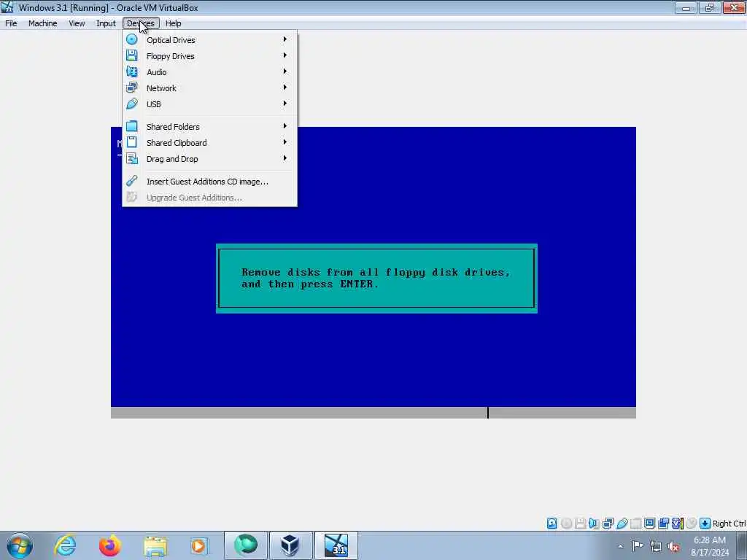Open the Windows Start menu
This screenshot has width=747, height=560.
click(x=20, y=545)
